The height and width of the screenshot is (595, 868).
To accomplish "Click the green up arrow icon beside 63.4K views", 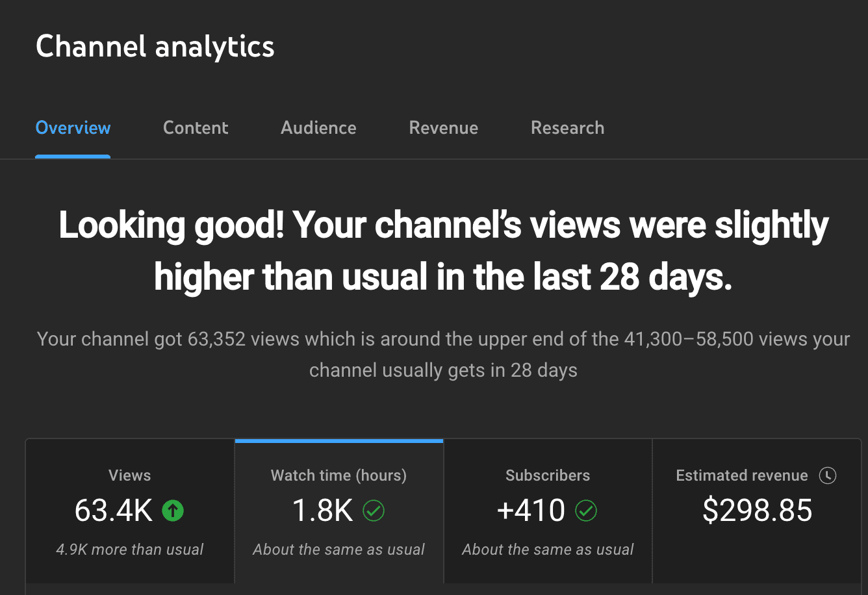I will click(172, 511).
